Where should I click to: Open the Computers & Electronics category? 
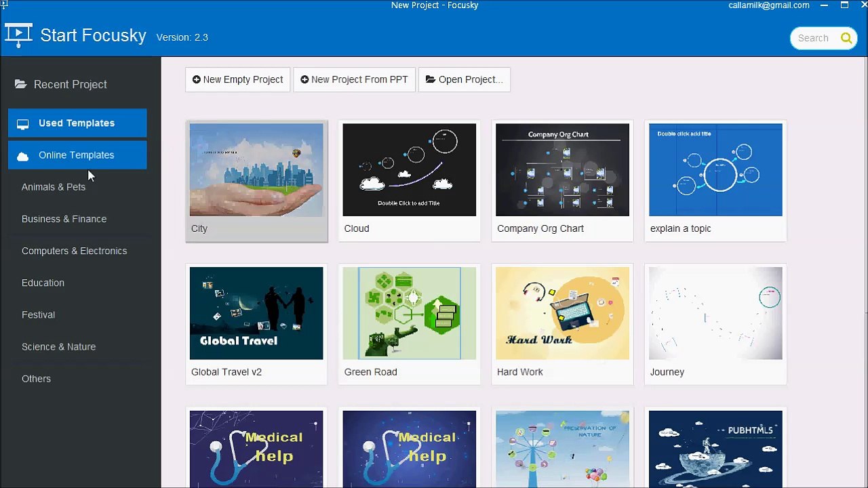pyautogui.click(x=74, y=251)
